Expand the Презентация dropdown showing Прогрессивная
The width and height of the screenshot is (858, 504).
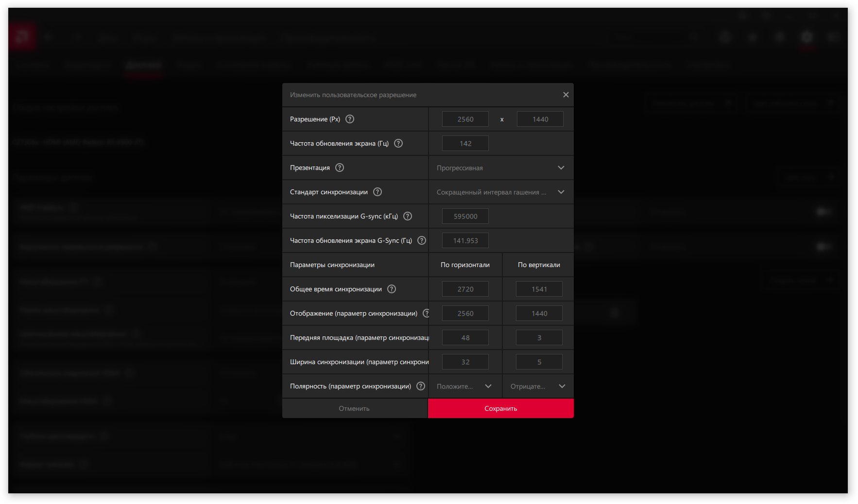(x=501, y=168)
